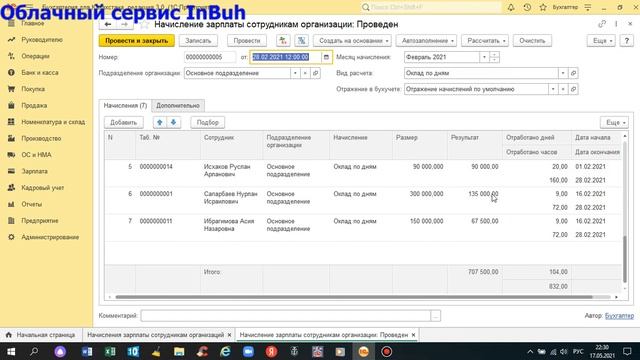Click the table horizontal scrollbar
Viewport: 640px width, 360px height.
coord(353,297)
